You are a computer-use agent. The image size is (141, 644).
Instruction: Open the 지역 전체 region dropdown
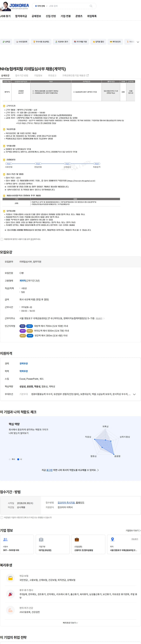(x=41, y=6)
